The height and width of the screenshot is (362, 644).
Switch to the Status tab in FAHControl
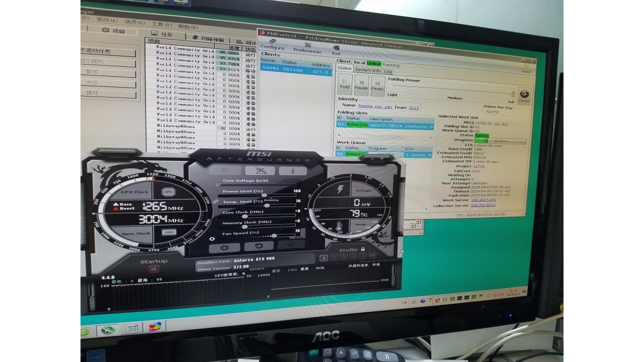(x=345, y=68)
